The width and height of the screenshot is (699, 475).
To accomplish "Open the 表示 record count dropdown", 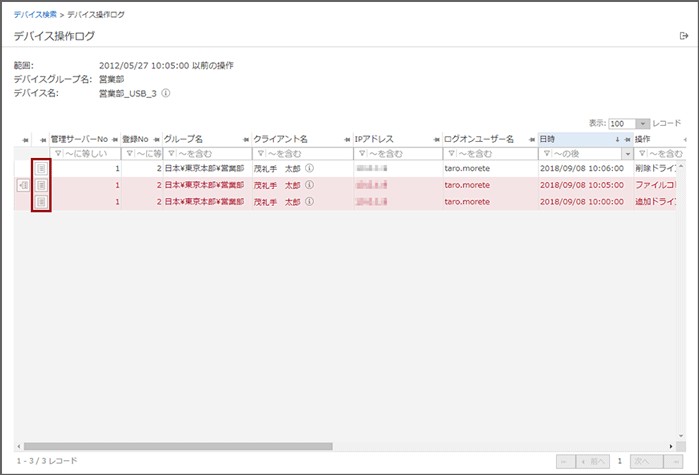I will [x=642, y=123].
